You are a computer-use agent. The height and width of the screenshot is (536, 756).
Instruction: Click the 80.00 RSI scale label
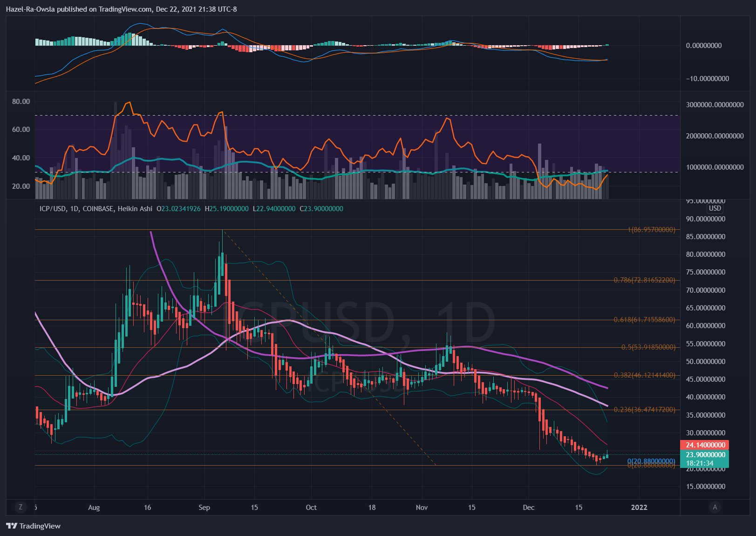(x=21, y=102)
